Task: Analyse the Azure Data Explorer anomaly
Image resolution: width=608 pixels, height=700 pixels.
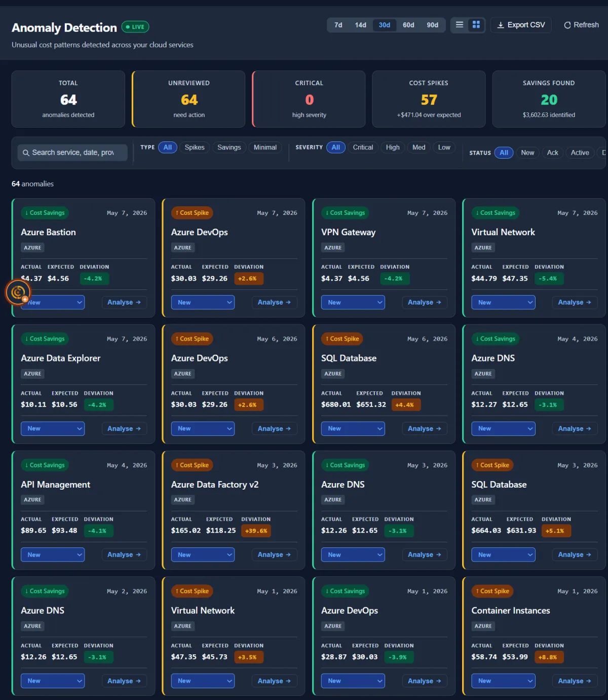Action: point(124,428)
